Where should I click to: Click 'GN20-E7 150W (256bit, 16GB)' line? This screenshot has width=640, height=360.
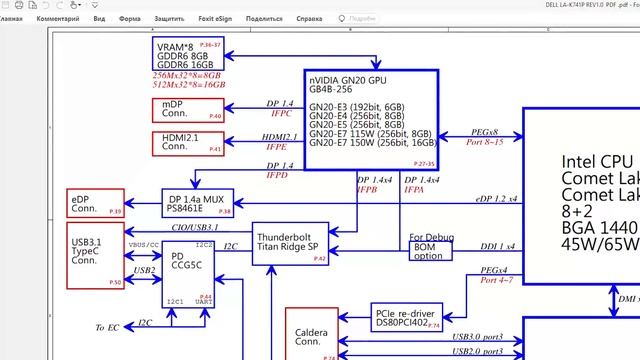click(373, 143)
